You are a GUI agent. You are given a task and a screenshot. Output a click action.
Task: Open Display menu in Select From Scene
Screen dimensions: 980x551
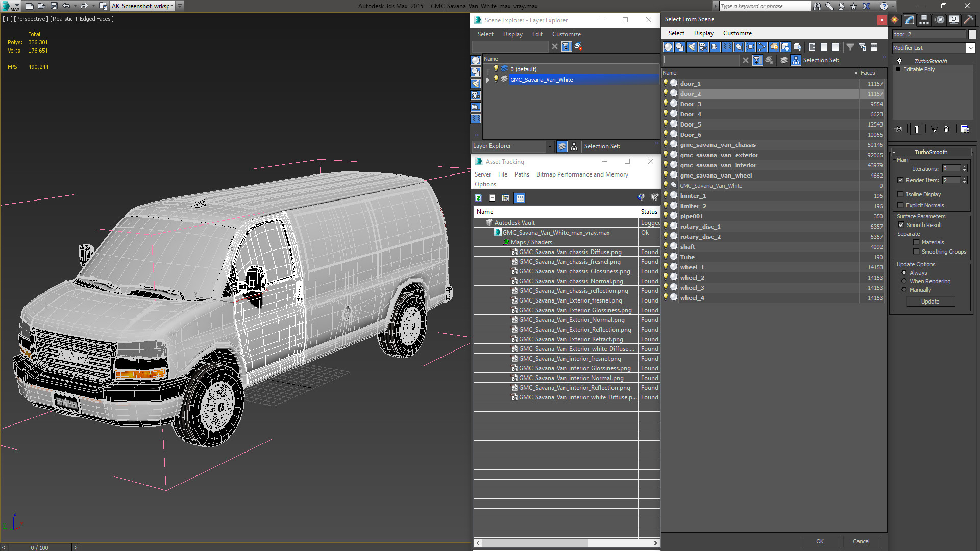pos(703,33)
